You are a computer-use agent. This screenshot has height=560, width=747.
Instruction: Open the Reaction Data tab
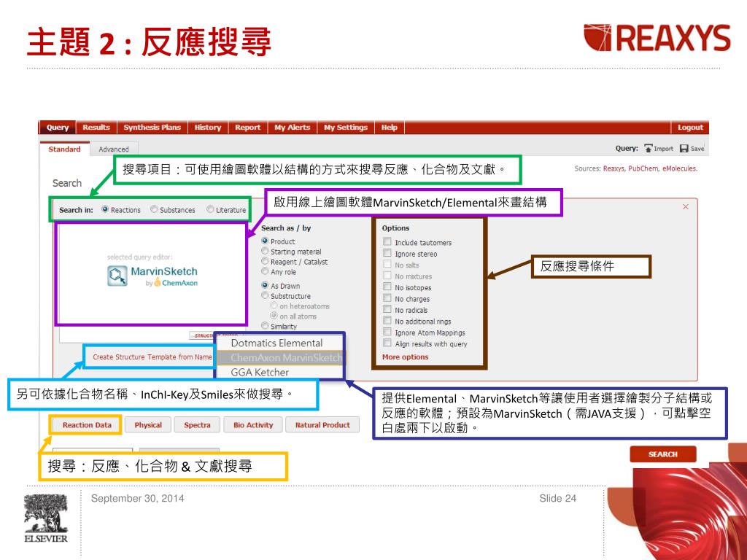(x=87, y=425)
